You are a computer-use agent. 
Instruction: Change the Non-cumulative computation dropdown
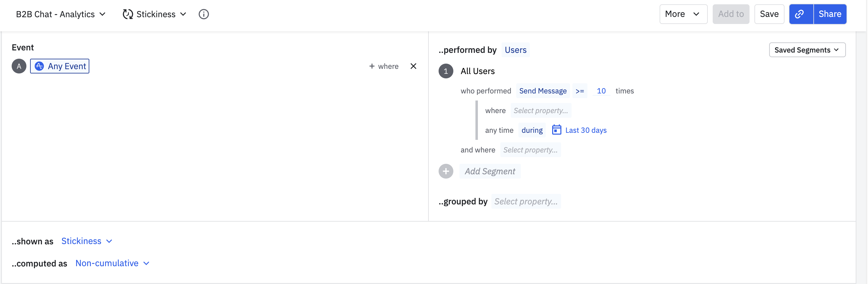click(x=112, y=263)
